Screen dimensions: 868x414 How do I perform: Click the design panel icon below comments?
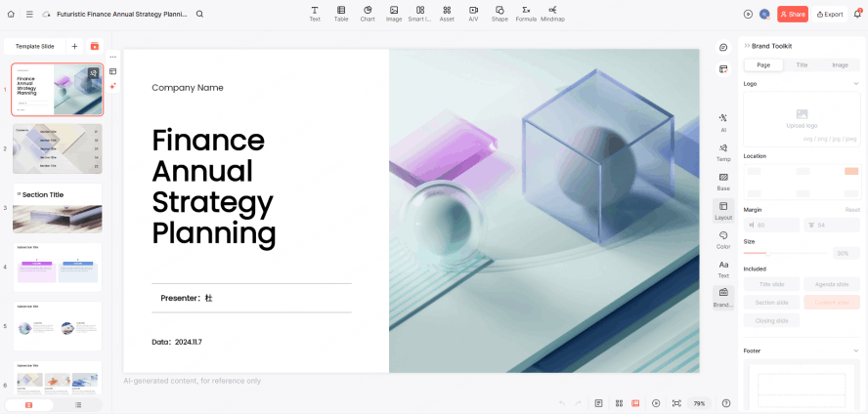(x=723, y=69)
